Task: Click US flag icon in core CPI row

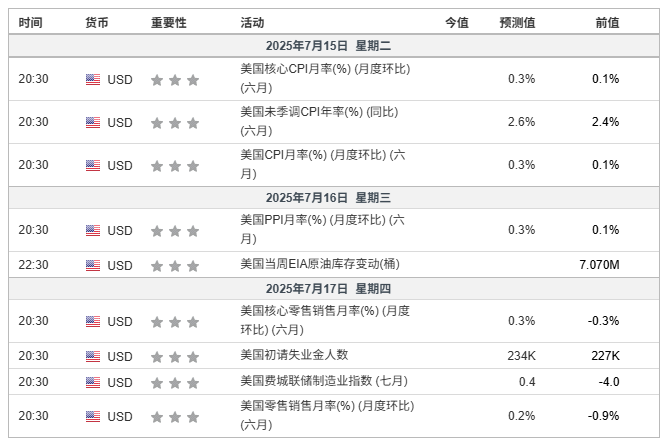Action: [93, 79]
